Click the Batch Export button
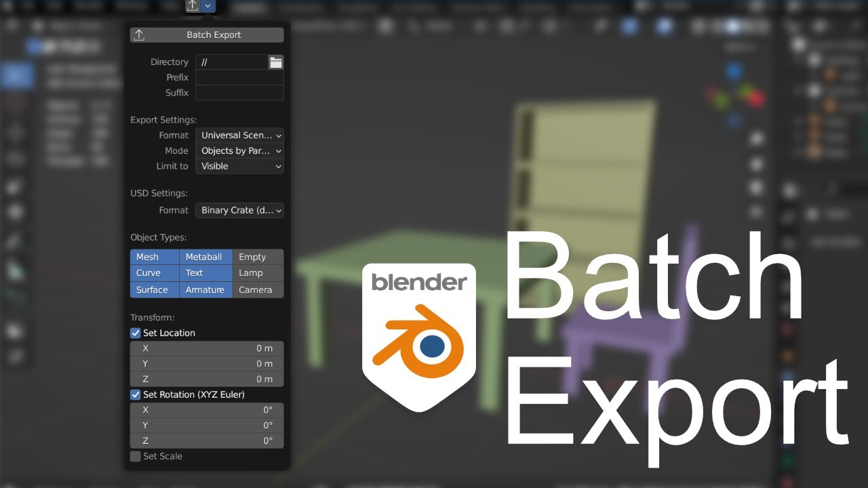 tap(207, 35)
